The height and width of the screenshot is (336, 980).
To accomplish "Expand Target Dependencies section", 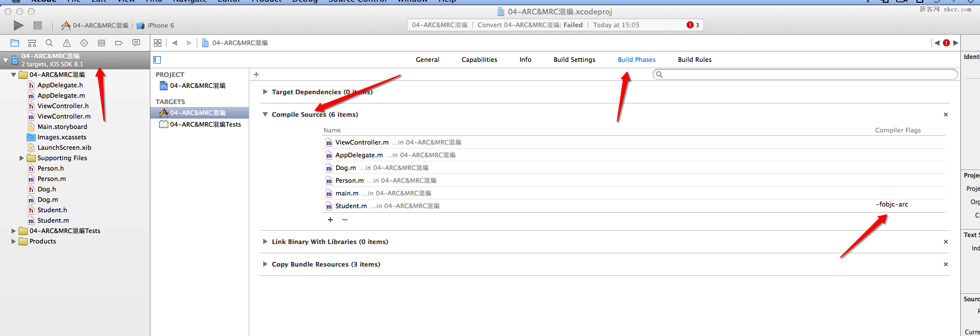I will click(x=265, y=92).
